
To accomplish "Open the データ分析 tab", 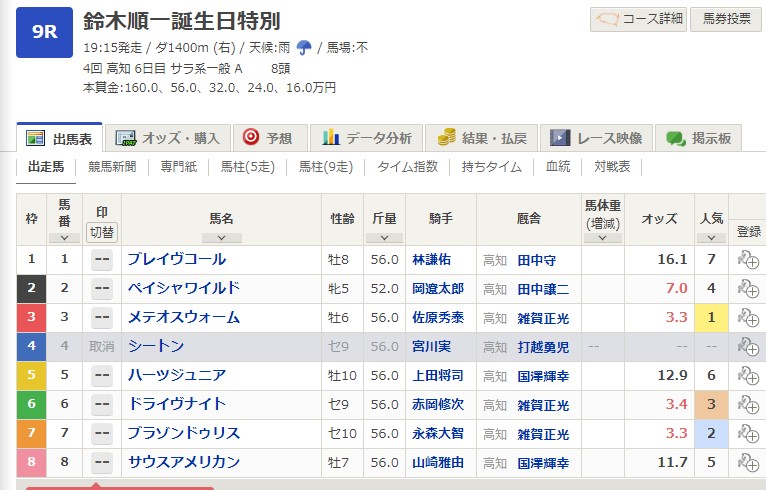I will tap(366, 138).
